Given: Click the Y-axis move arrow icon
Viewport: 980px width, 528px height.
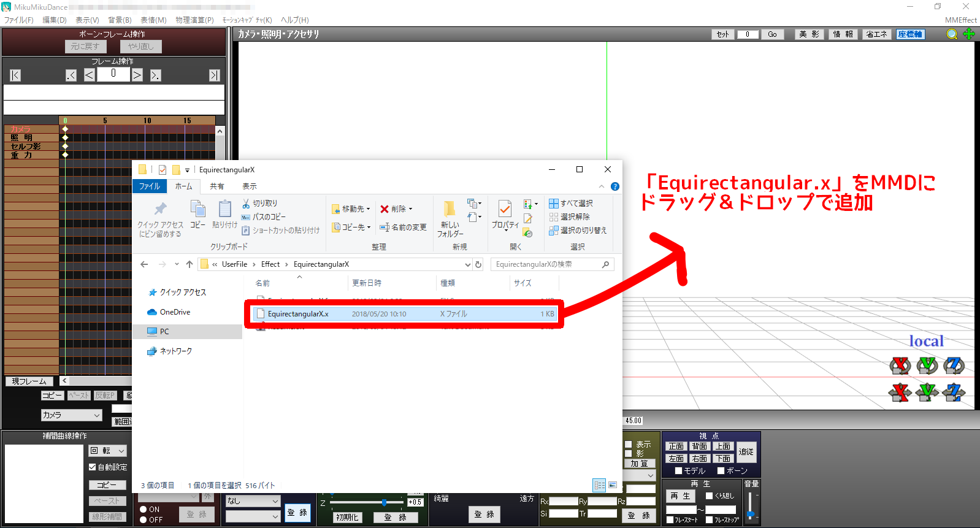Looking at the screenshot, I should (x=927, y=392).
